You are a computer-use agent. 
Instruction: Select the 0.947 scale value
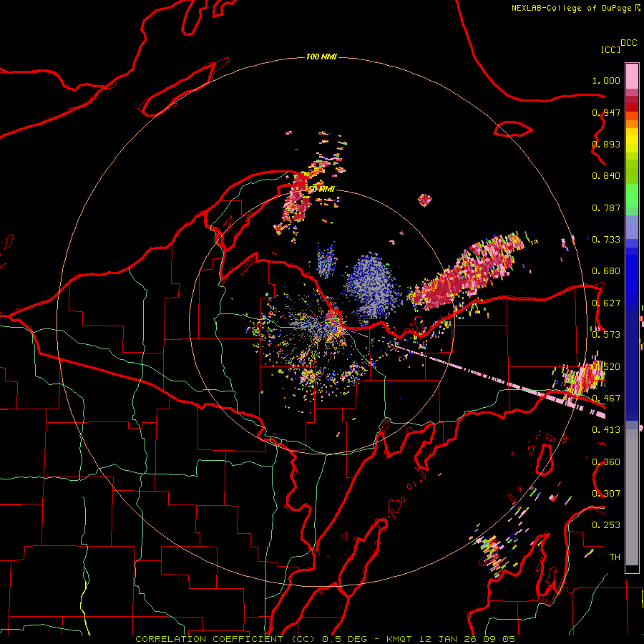click(x=606, y=112)
